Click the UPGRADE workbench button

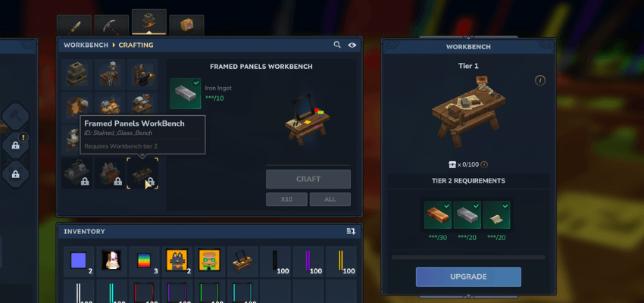[469, 276]
